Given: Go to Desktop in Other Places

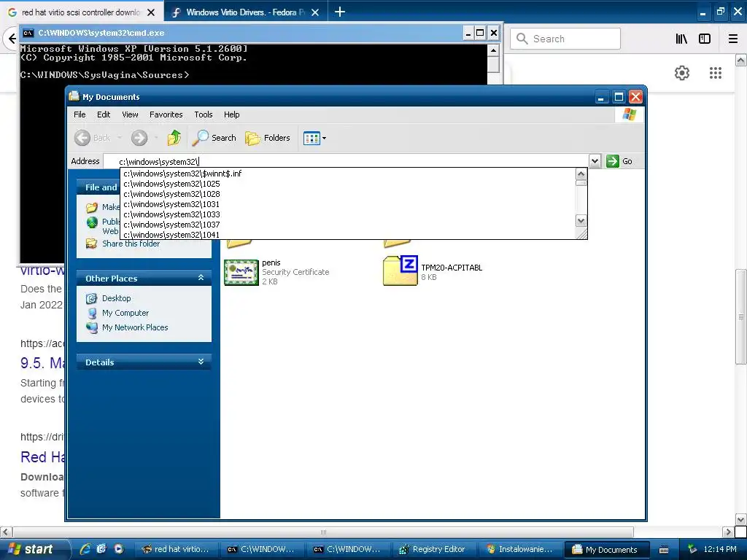Looking at the screenshot, I should (116, 298).
